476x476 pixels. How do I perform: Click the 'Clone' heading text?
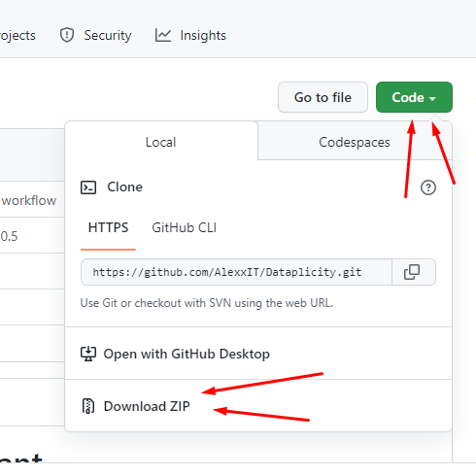(x=124, y=187)
